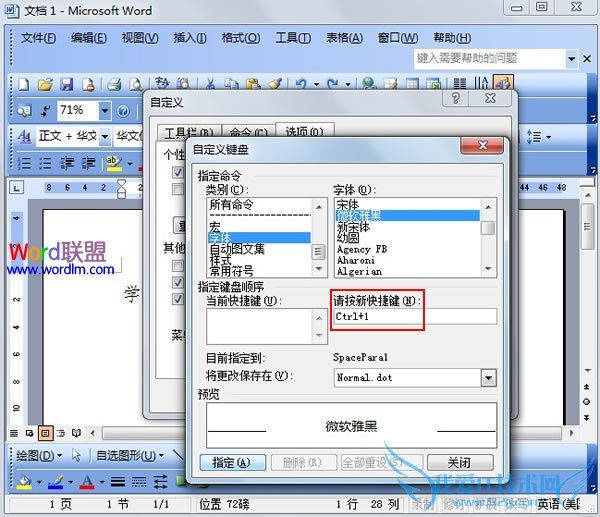Select Agency FB in the font list
This screenshot has width=600, height=517.
coord(407,250)
